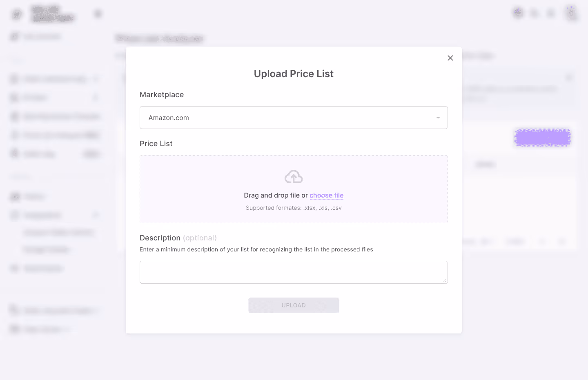
Task: Click the blurred purple button behind dialog
Action: 542,138
